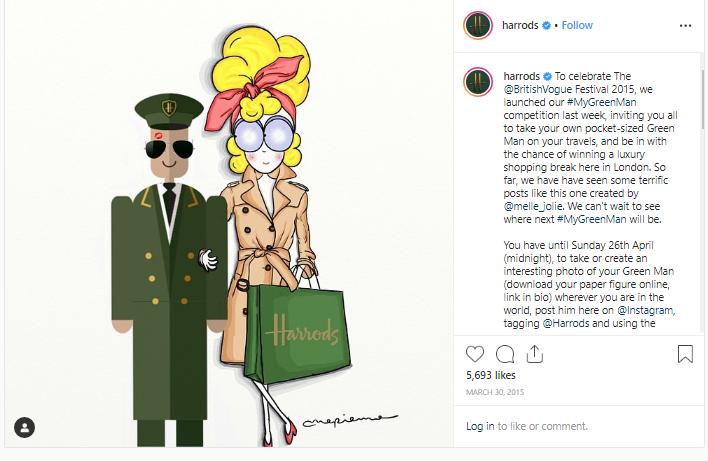This screenshot has height=461, width=708.
Task: Like the post with the heart icon
Action: click(x=475, y=354)
